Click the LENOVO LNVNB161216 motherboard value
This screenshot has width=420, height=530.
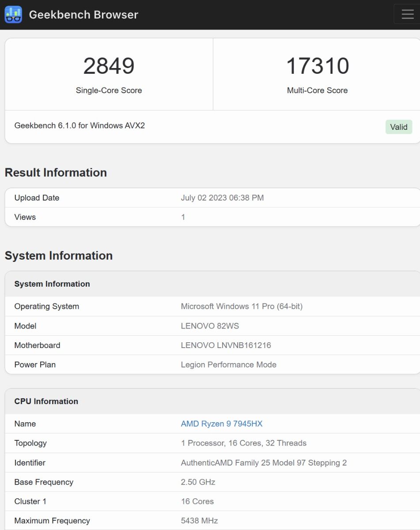point(226,345)
